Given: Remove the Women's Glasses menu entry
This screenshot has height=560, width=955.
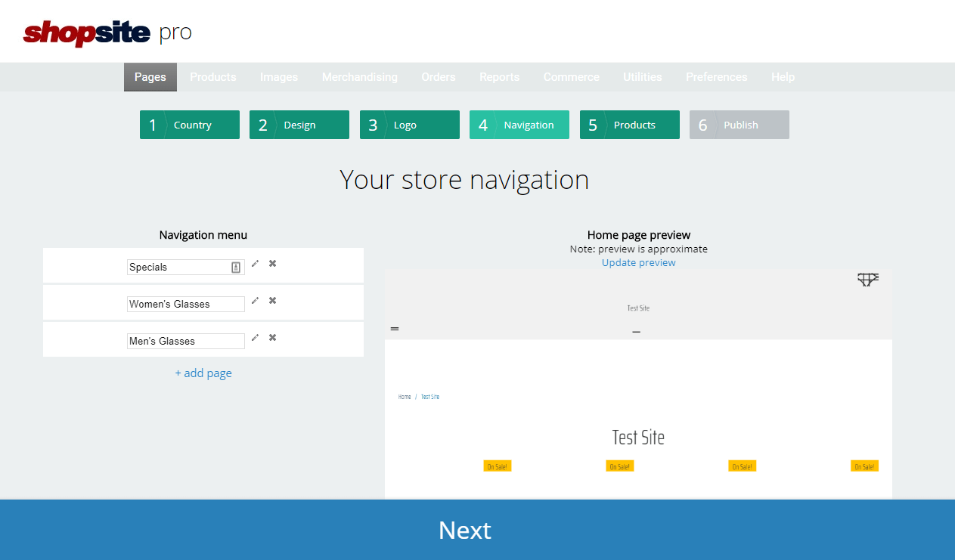Looking at the screenshot, I should [272, 301].
